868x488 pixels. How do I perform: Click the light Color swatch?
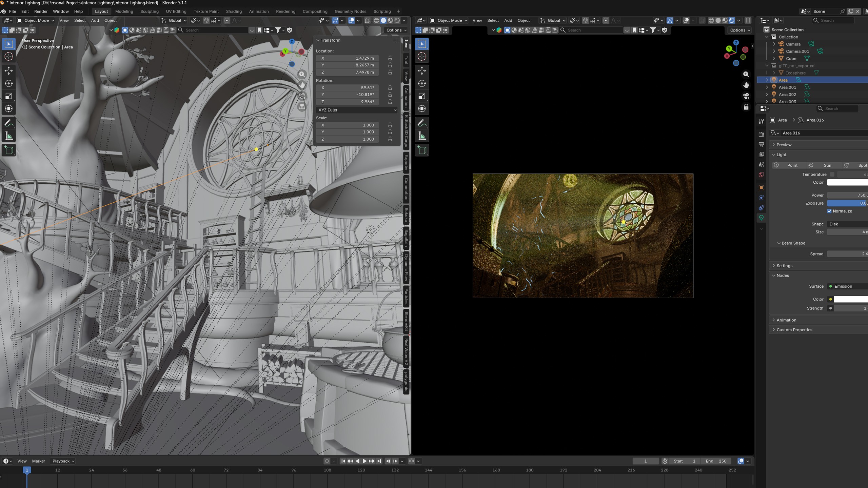(x=848, y=182)
